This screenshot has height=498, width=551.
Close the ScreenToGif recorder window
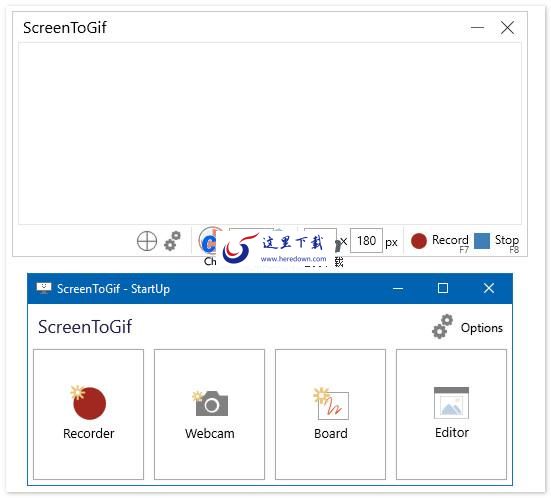point(507,27)
